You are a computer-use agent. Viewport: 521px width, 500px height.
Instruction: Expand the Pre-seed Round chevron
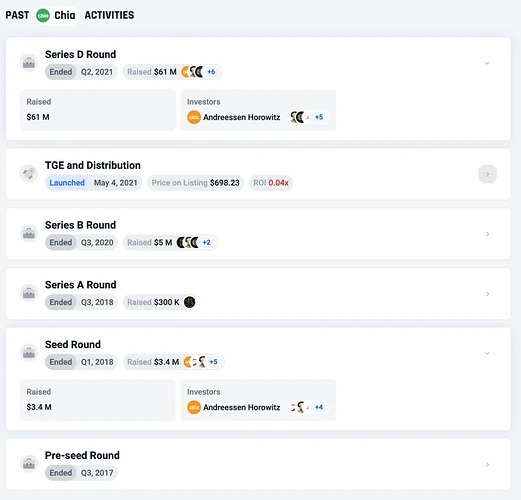click(x=487, y=464)
